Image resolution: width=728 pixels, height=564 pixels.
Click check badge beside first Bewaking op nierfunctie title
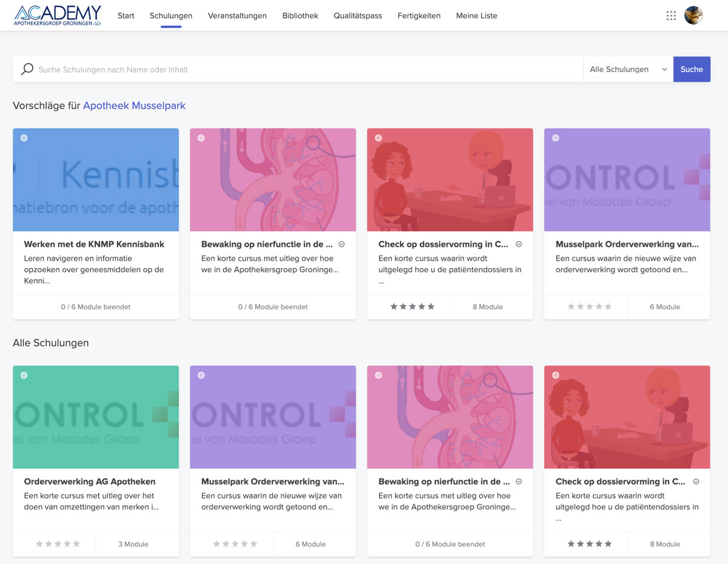coord(342,244)
